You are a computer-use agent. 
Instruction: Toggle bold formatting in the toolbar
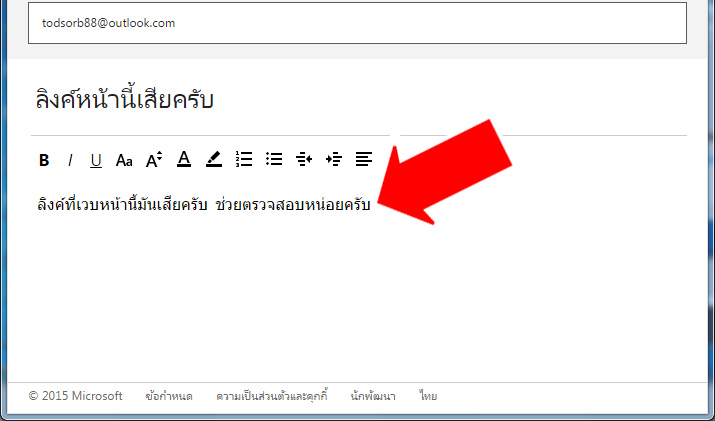pyautogui.click(x=44, y=160)
